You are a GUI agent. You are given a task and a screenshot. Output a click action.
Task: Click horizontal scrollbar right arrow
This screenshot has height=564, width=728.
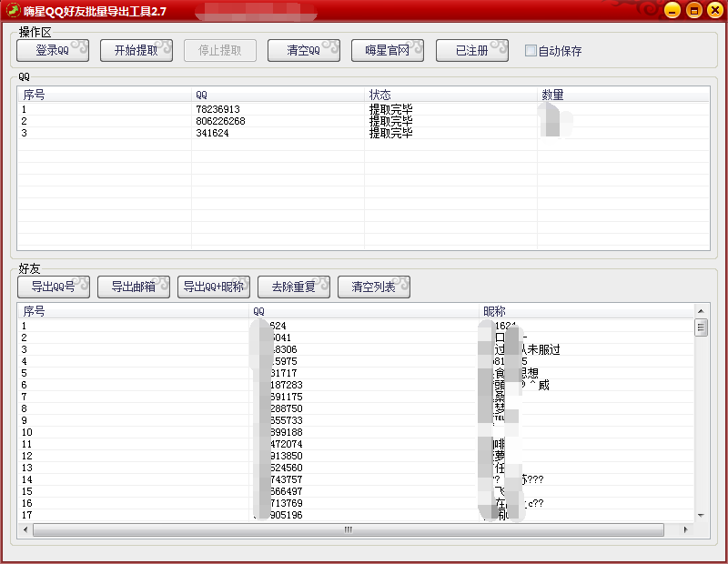[x=686, y=529]
